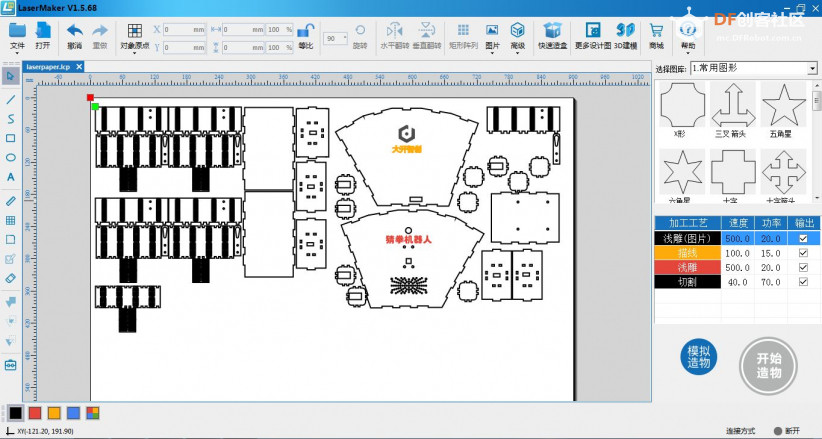
Task: Close the laserpaper.lcp tab
Action: pyautogui.click(x=79, y=67)
